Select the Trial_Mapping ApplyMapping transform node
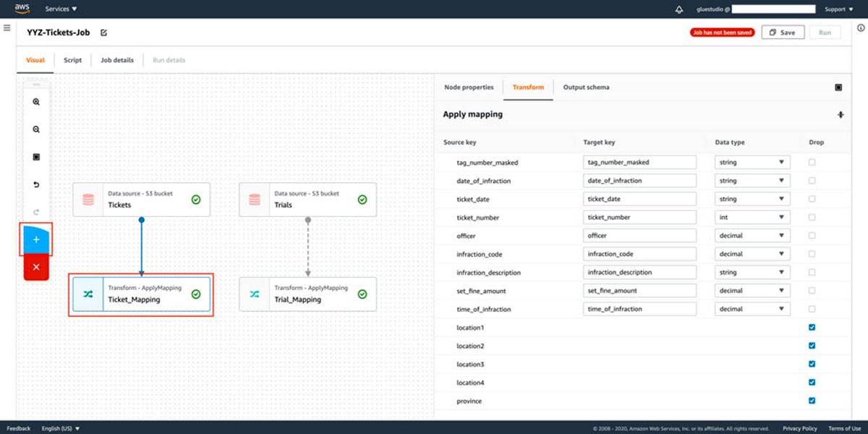Screen dimensions: 868x434 pyautogui.click(x=307, y=294)
